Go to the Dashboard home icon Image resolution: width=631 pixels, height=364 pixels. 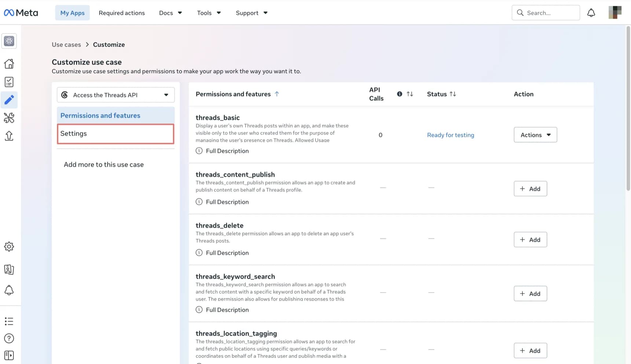pos(9,64)
